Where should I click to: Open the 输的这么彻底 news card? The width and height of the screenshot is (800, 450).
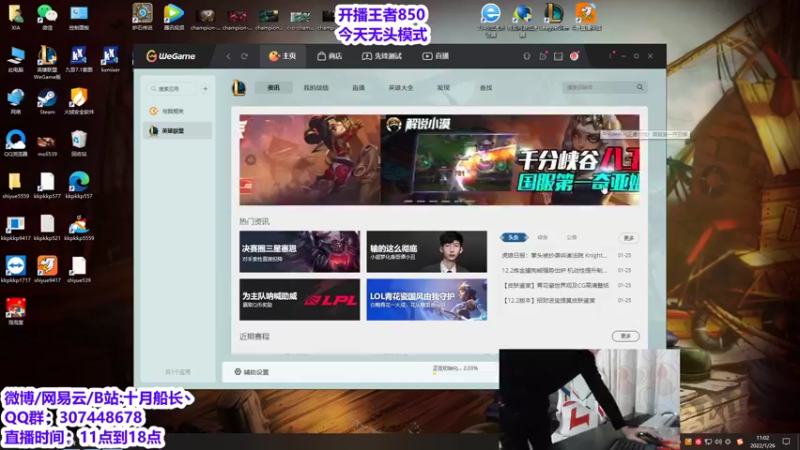pyautogui.click(x=427, y=252)
